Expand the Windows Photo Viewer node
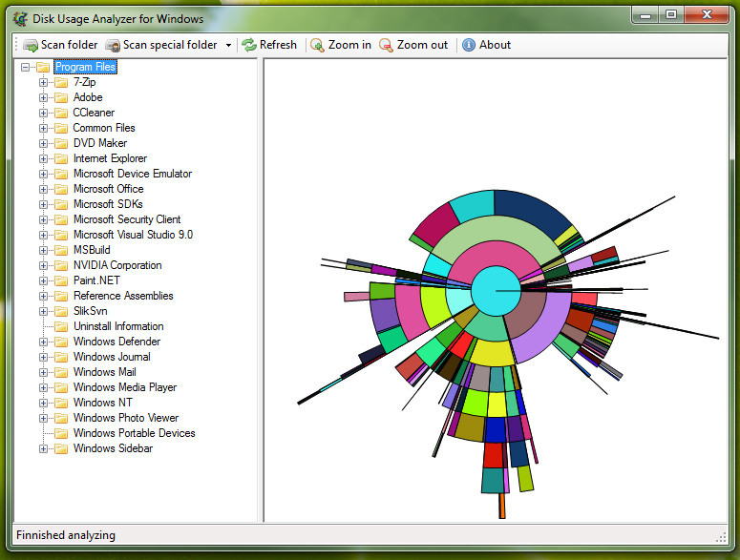 click(43, 418)
